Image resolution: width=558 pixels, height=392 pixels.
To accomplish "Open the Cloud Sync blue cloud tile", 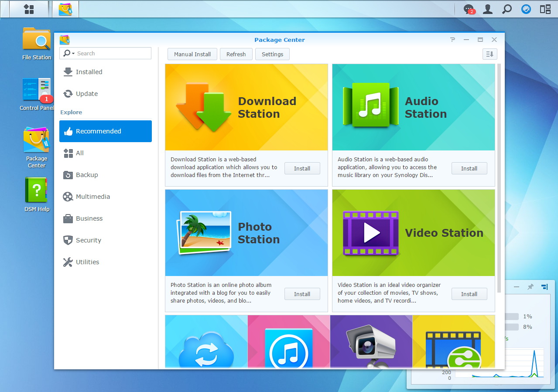I will [x=206, y=342].
